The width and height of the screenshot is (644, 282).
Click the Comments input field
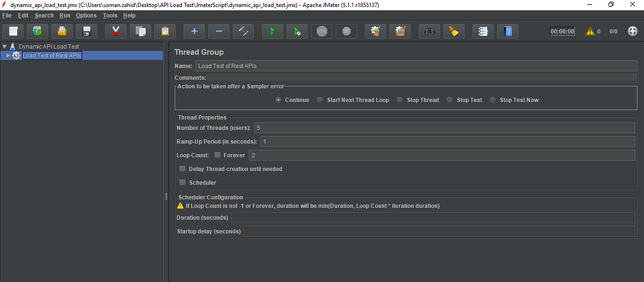(422, 78)
